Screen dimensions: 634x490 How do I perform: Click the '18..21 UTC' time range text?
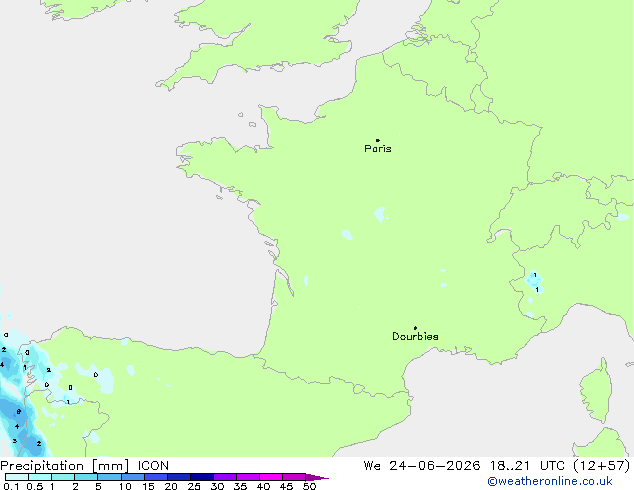(527, 466)
